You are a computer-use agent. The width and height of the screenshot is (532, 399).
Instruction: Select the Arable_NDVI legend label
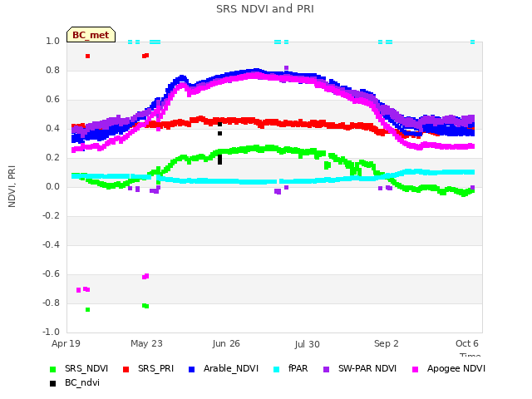[x=231, y=369]
